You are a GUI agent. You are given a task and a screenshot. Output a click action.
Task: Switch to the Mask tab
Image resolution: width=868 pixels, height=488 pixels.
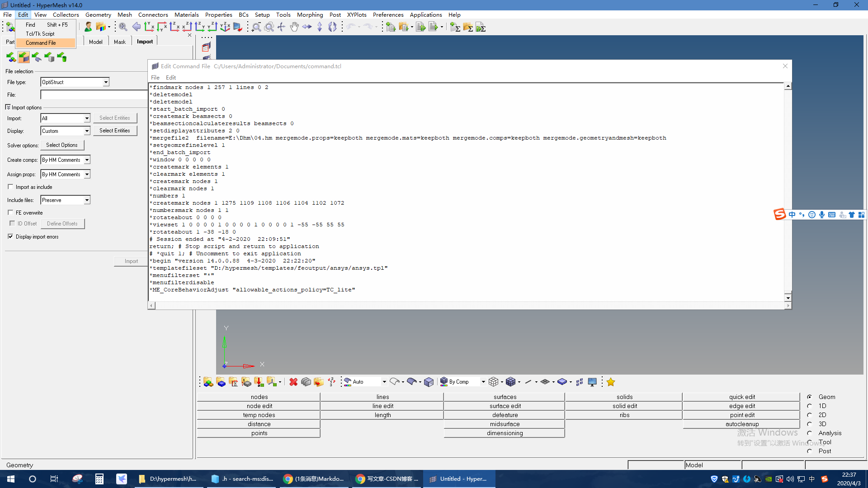(x=120, y=42)
